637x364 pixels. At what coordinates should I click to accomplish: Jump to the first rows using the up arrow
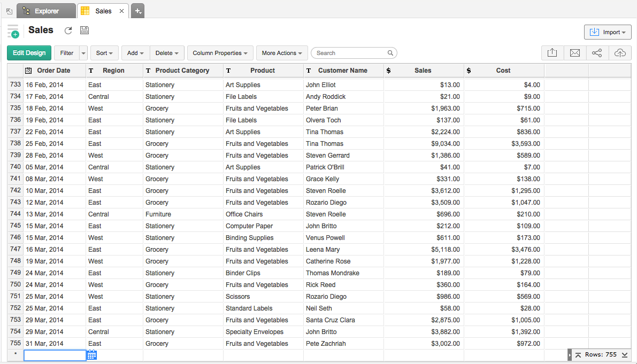[x=578, y=355]
